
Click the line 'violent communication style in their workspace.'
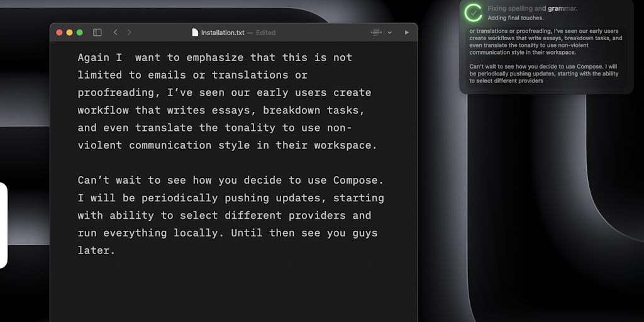coord(228,146)
